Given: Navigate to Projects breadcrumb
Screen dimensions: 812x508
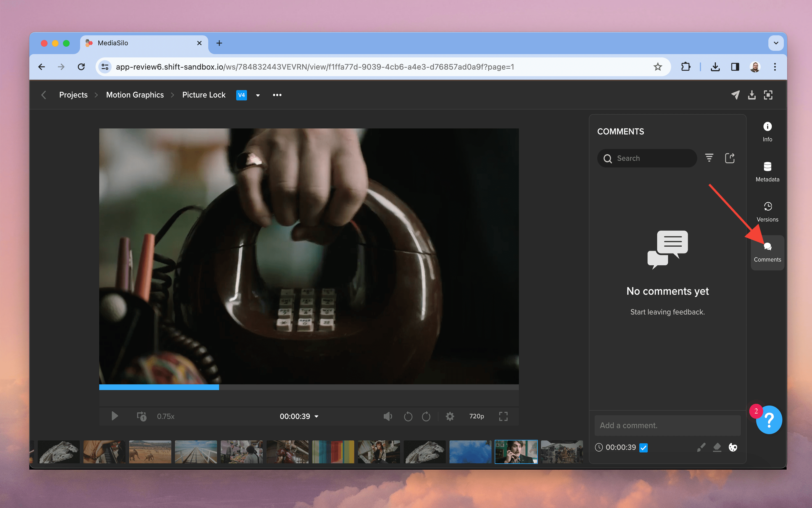Looking at the screenshot, I should click(73, 95).
